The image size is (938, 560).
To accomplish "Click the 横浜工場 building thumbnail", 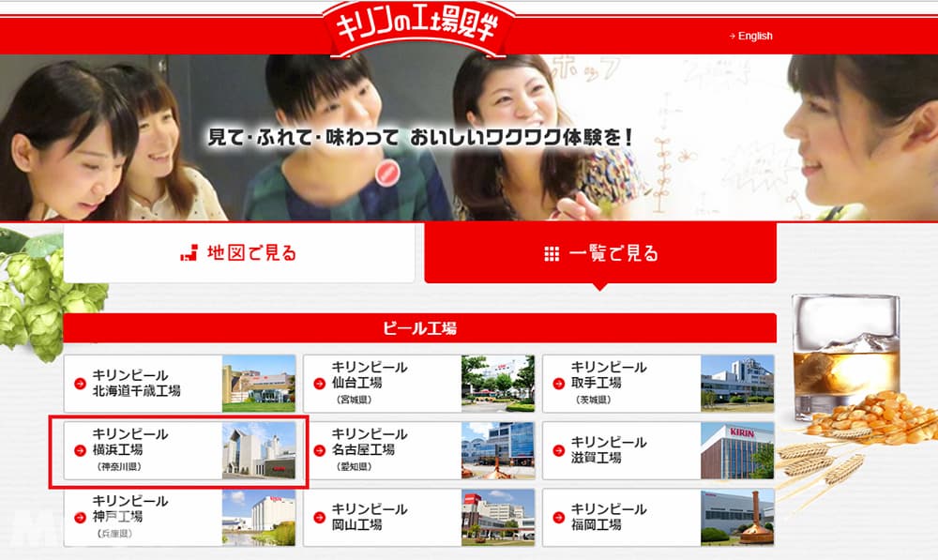I will pyautogui.click(x=259, y=450).
